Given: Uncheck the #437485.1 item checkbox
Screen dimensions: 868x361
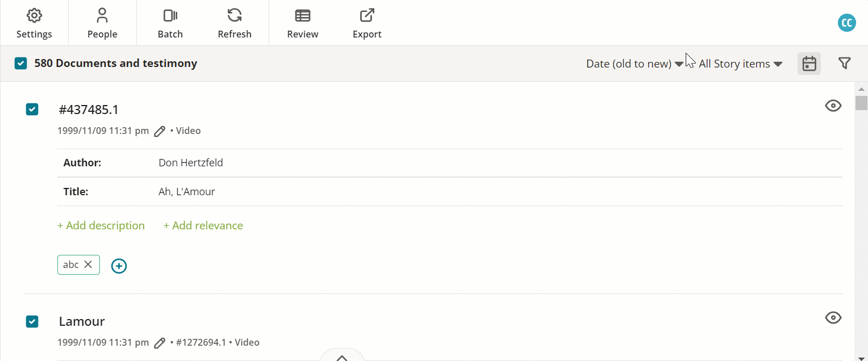Looking at the screenshot, I should click(x=32, y=110).
